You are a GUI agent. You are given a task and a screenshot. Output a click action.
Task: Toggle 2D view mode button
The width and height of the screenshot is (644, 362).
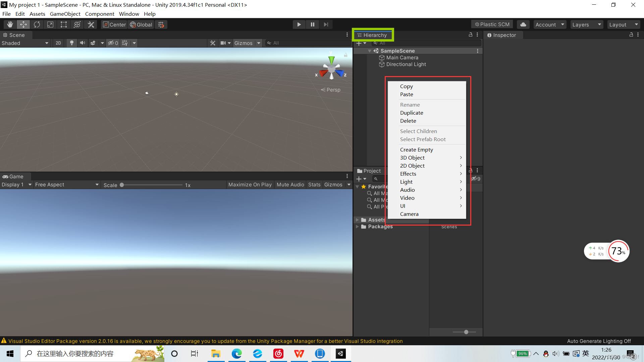(58, 43)
